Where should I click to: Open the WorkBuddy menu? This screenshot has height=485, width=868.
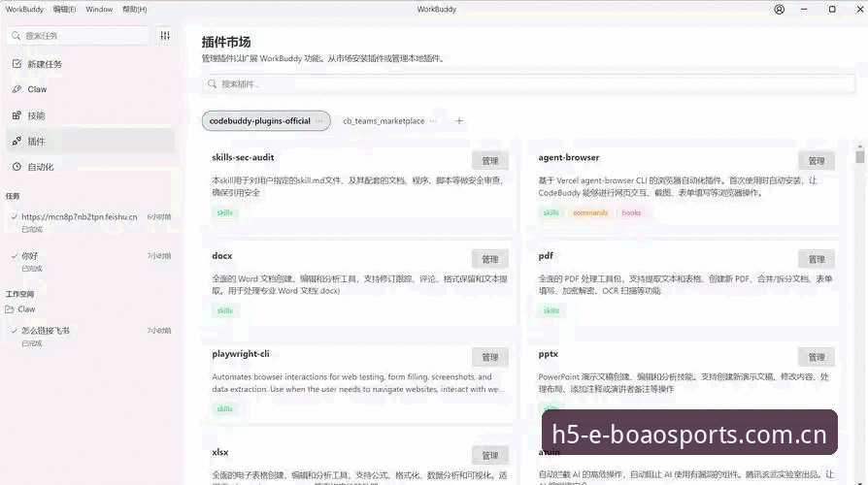coord(24,10)
